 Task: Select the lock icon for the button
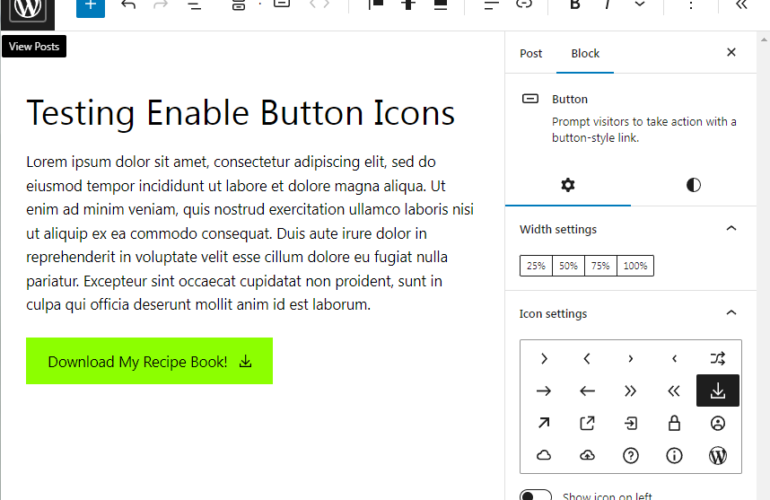[x=674, y=423]
